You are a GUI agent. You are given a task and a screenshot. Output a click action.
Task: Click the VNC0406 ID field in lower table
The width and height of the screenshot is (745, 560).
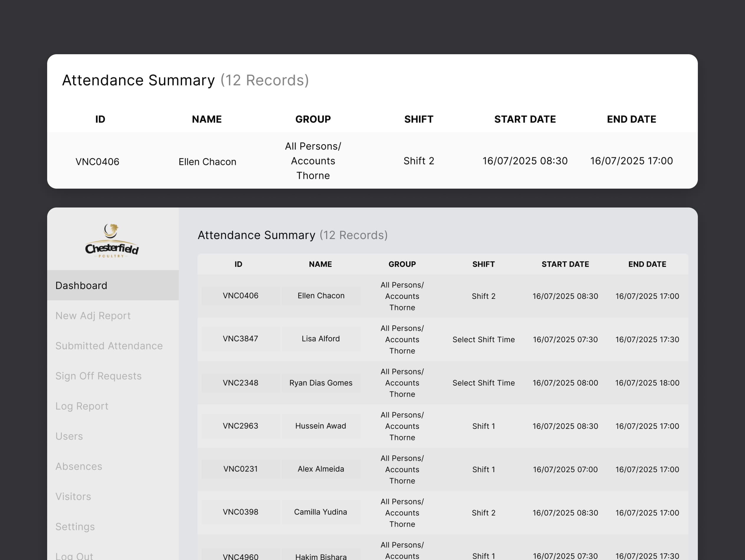tap(240, 296)
